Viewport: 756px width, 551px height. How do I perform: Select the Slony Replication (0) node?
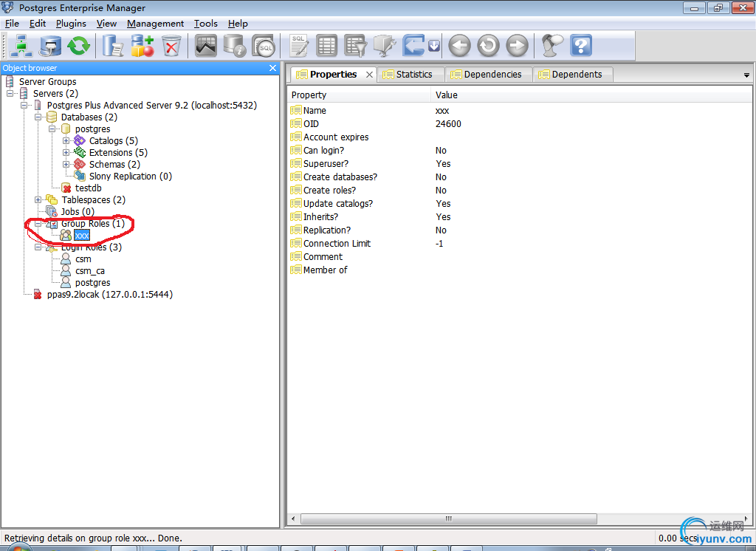(x=130, y=176)
